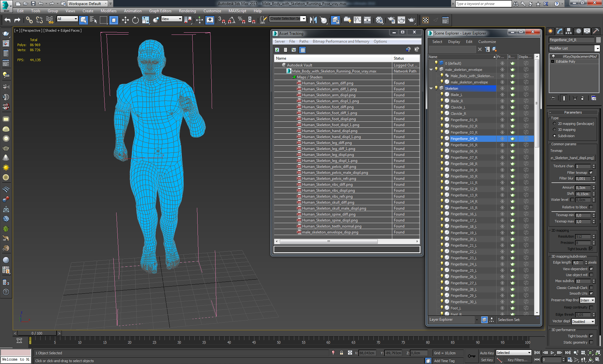Toggle Smooth UVs checkbox
The width and height of the screenshot is (603, 364).
pos(591,293)
